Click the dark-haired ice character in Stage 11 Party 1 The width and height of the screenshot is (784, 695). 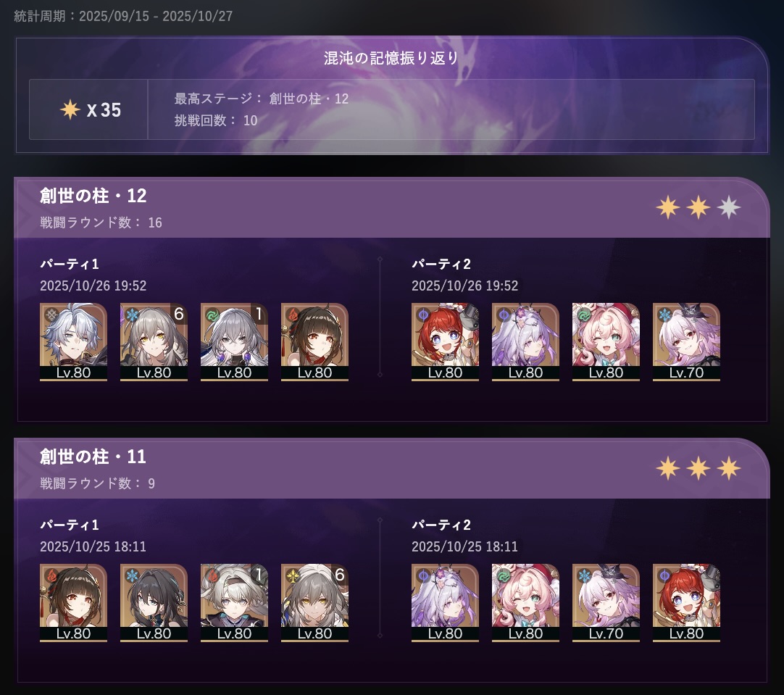tap(154, 603)
